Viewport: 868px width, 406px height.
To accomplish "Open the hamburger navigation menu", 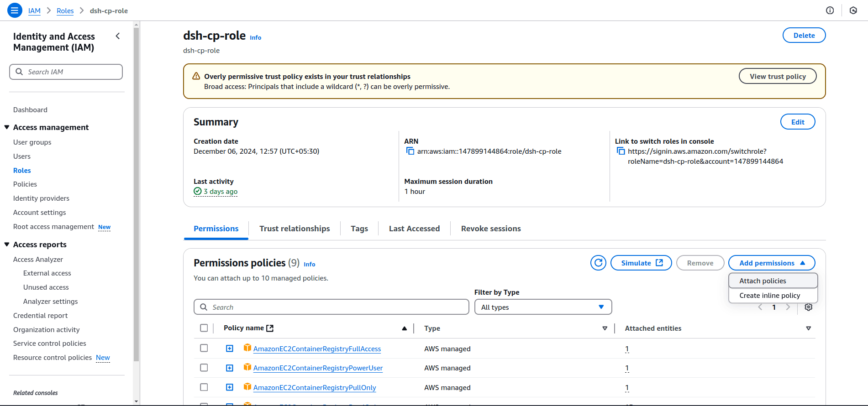I will pyautogui.click(x=15, y=10).
